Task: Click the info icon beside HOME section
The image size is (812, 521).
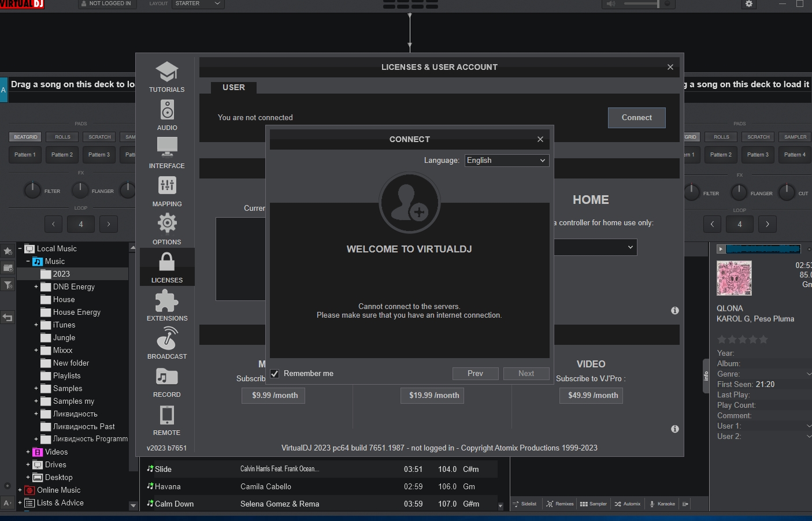Action: [x=674, y=311]
